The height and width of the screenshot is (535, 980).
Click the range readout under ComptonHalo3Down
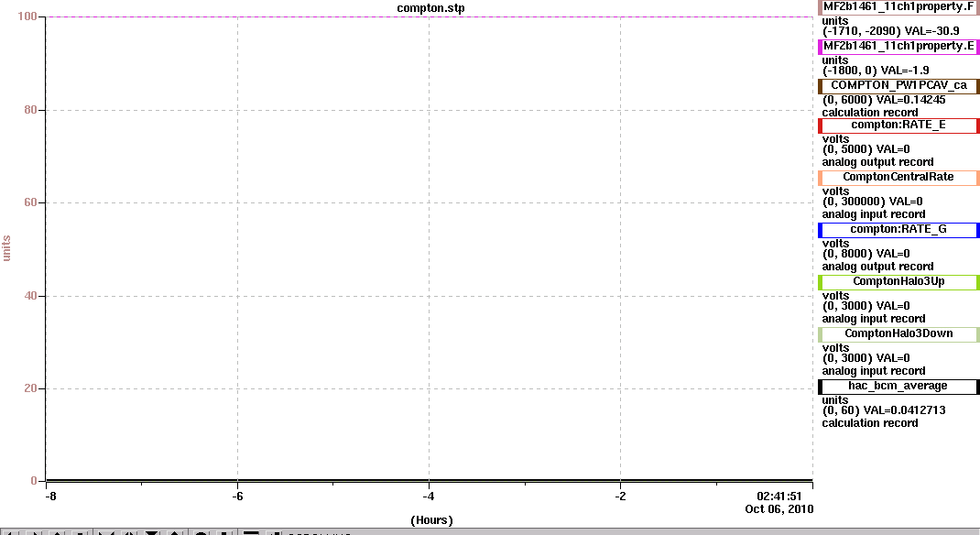866,358
